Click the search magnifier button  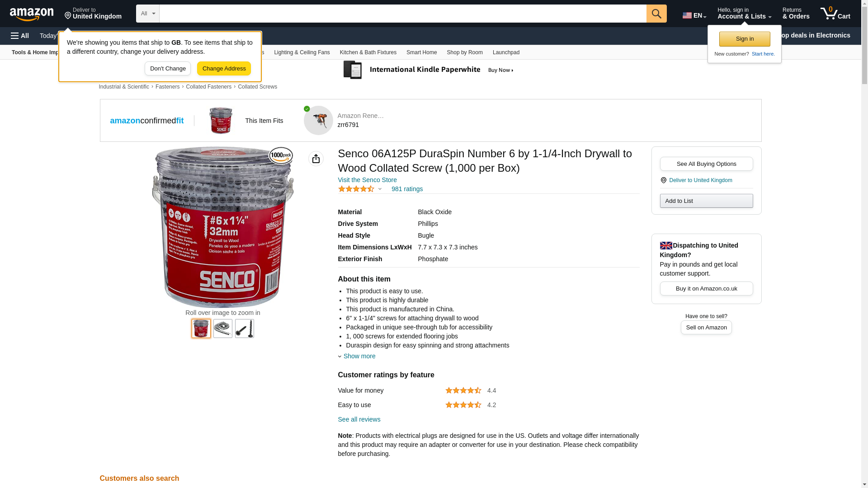tap(656, 14)
